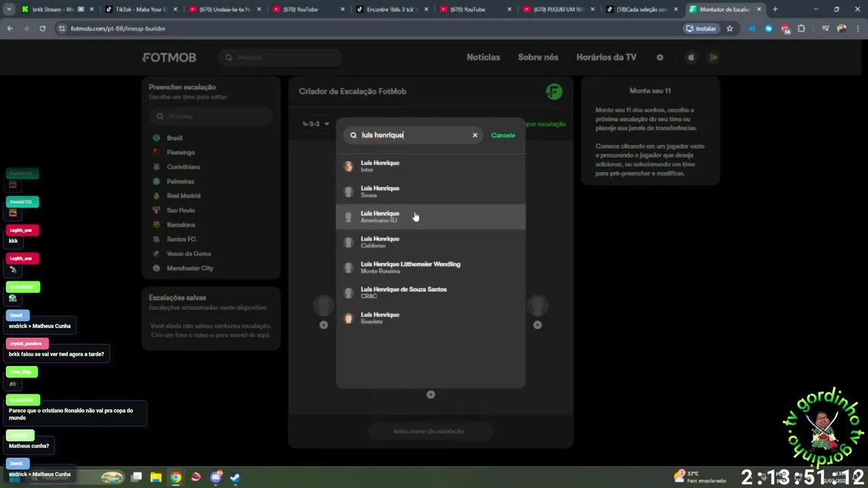This screenshot has width=868, height=488.
Task: Open a new browser tab
Action: [775, 9]
